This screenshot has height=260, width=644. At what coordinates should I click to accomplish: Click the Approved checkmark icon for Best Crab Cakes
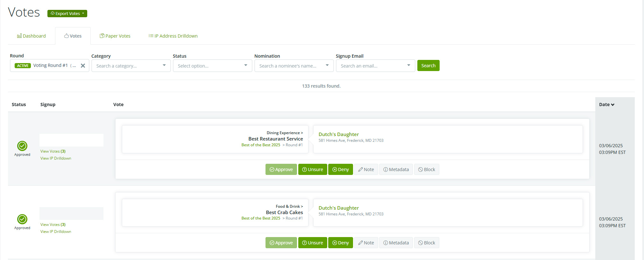(x=22, y=219)
